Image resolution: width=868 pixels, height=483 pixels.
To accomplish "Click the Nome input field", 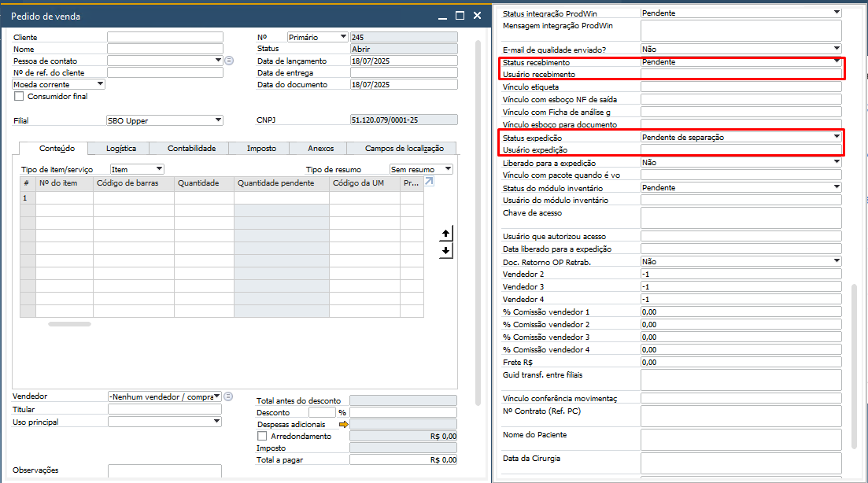I will click(x=165, y=49).
